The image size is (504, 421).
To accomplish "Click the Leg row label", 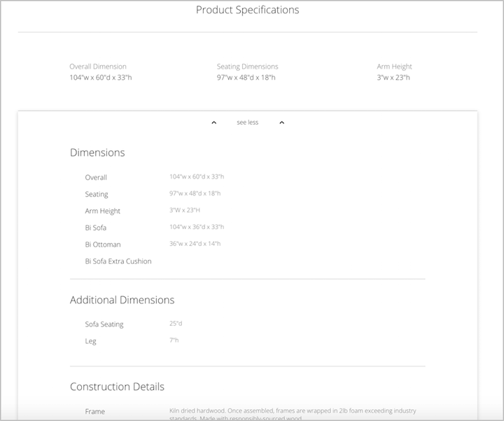I will pyautogui.click(x=90, y=341).
